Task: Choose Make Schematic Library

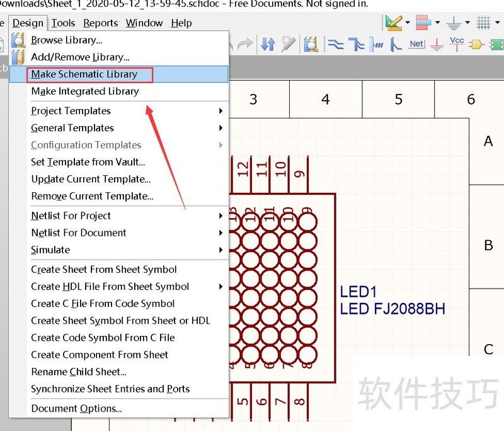Action: [89, 74]
